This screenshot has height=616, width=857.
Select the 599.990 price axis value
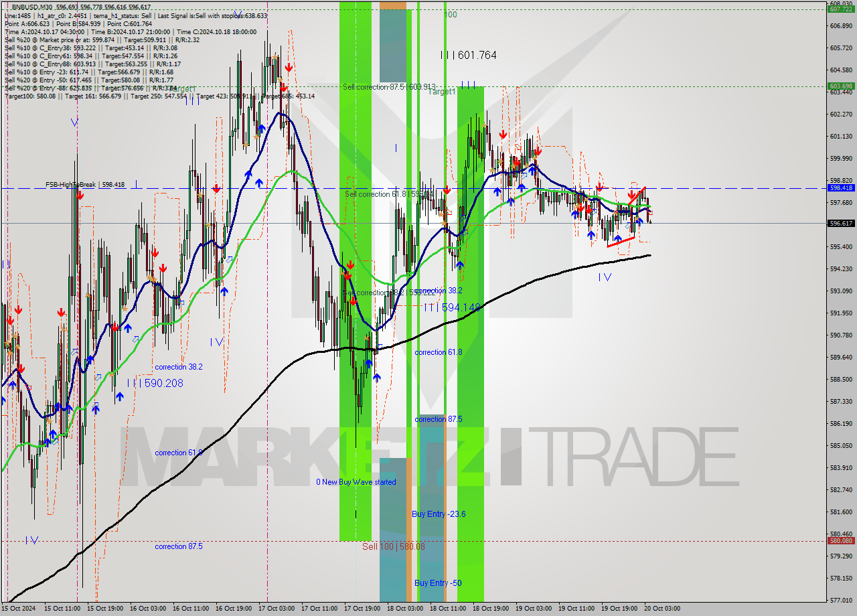841,159
